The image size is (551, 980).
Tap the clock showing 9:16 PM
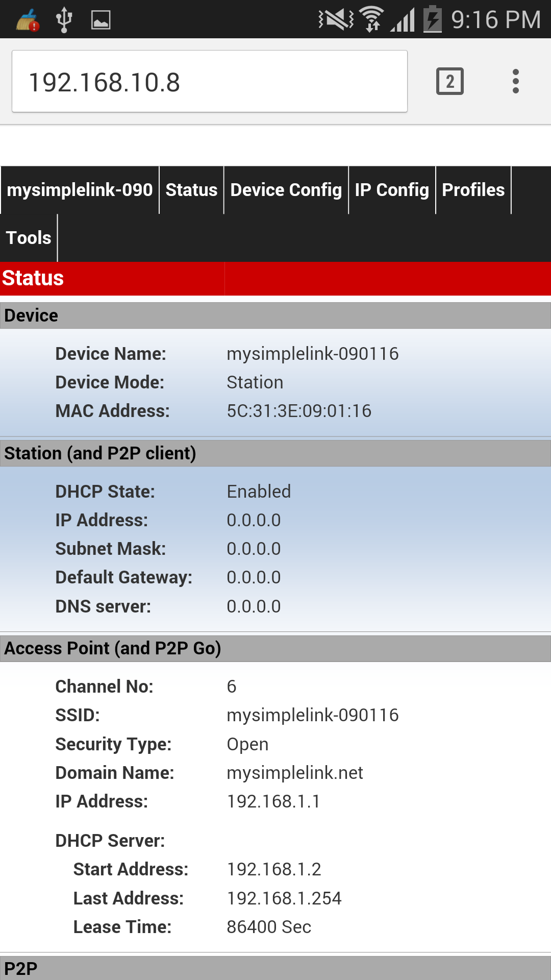click(x=496, y=20)
